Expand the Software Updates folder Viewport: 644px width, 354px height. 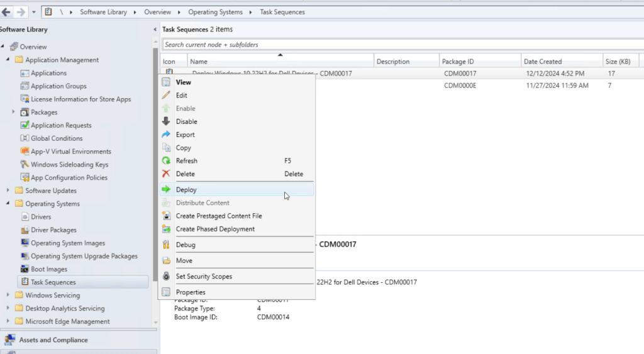[8, 191]
